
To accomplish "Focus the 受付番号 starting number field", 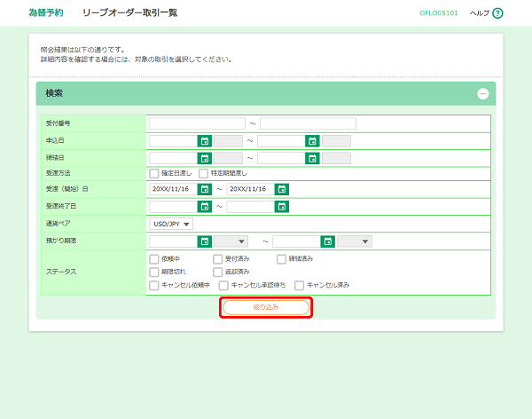I will click(x=197, y=123).
